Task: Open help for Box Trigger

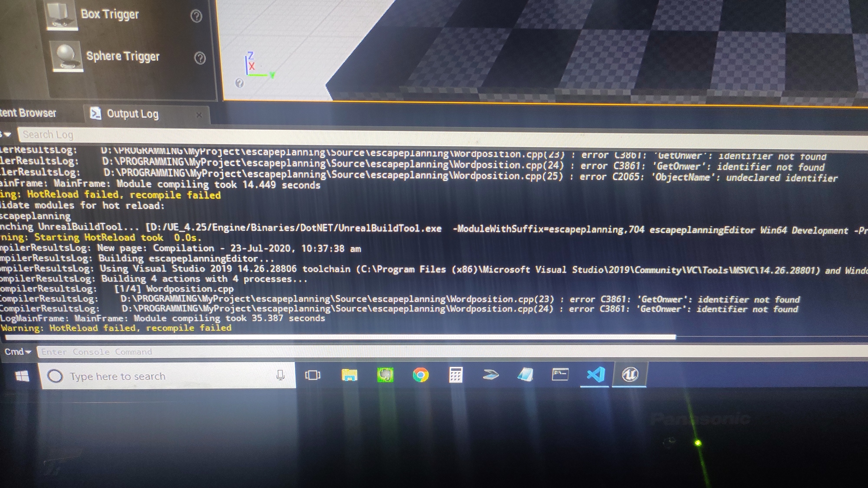Action: tap(196, 16)
